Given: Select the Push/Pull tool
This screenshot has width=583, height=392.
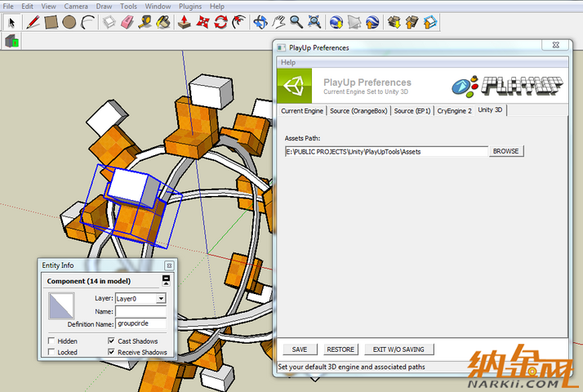Looking at the screenshot, I should (185, 22).
